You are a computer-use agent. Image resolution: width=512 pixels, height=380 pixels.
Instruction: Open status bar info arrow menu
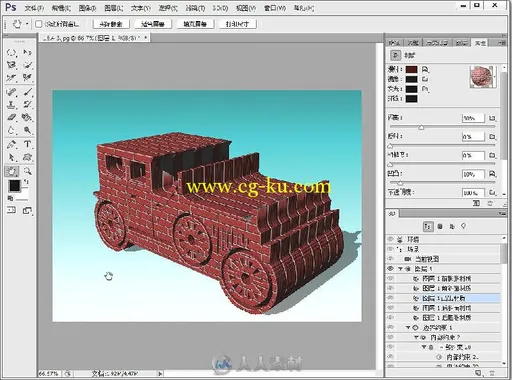160,374
